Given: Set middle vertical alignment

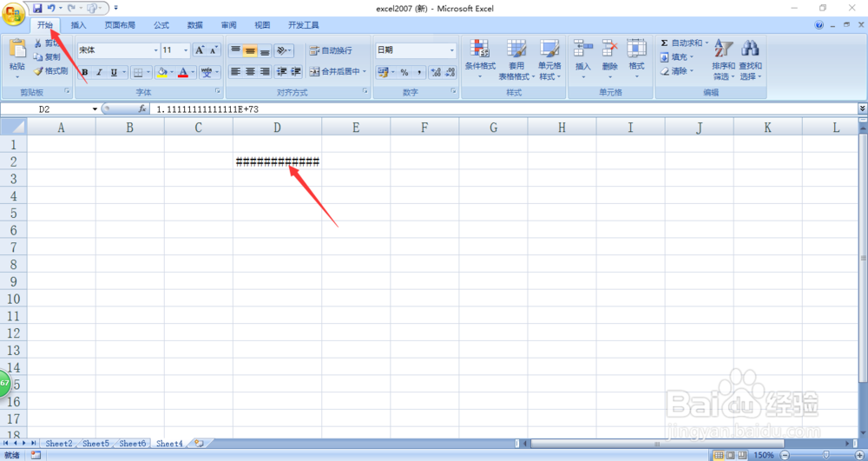Looking at the screenshot, I should coord(250,51).
